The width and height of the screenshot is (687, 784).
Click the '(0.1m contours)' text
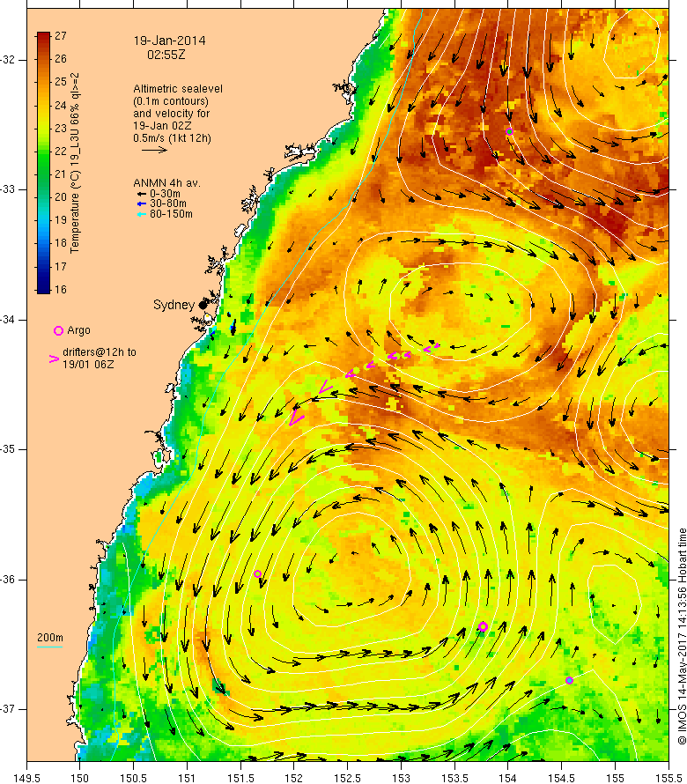(x=171, y=101)
